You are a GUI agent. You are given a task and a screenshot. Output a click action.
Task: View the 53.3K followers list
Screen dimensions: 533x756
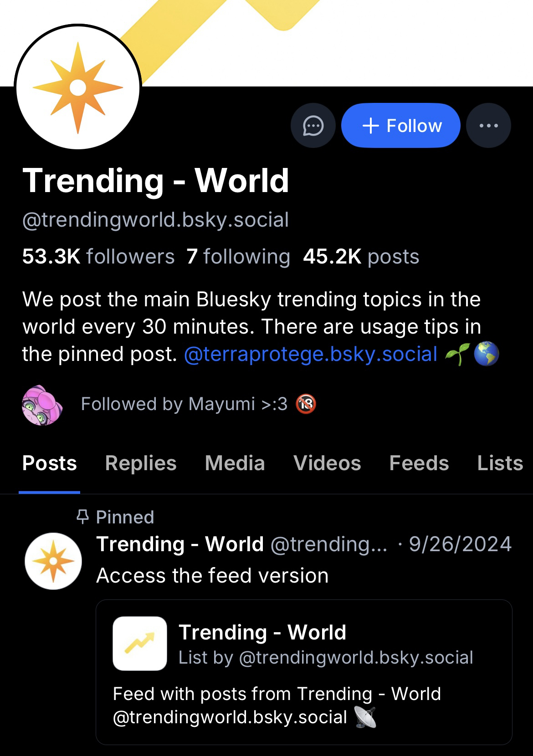[98, 257]
